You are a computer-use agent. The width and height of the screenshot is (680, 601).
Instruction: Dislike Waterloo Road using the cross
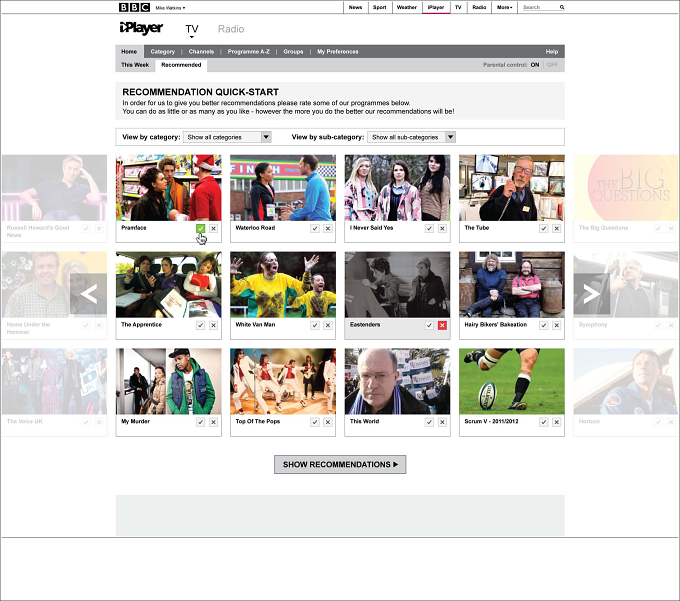pyautogui.click(x=328, y=228)
